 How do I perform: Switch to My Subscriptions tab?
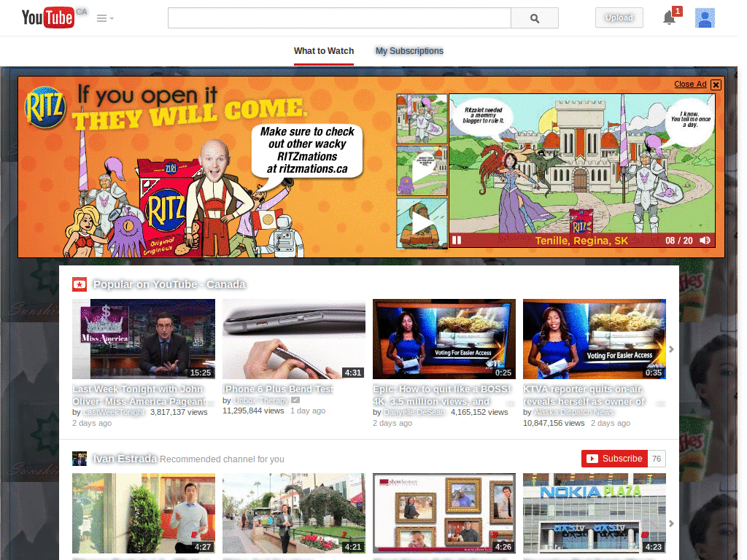click(x=409, y=51)
